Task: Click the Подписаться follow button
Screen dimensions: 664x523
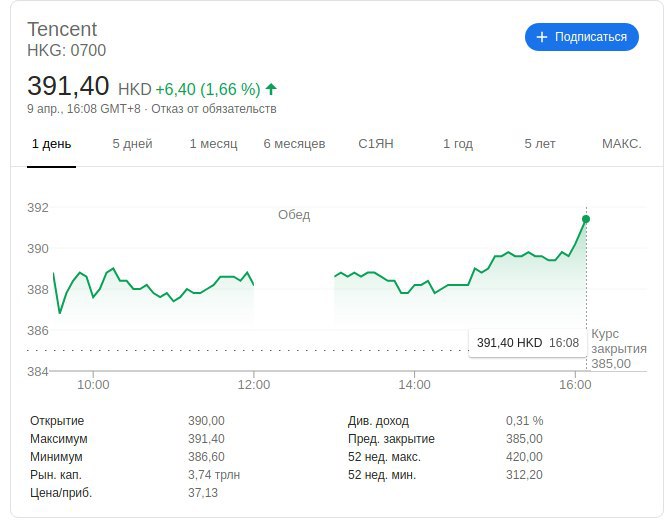Action: 581,37
